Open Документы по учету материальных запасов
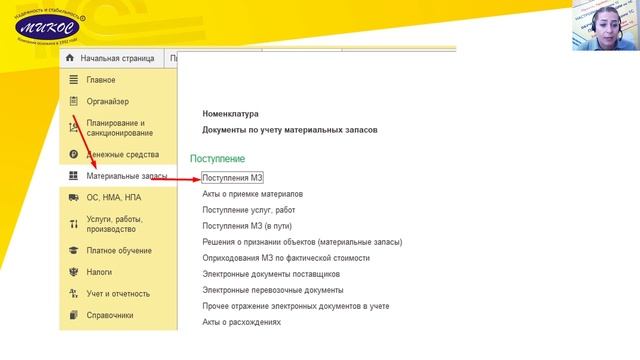This screenshot has height=360, width=640. (290, 130)
